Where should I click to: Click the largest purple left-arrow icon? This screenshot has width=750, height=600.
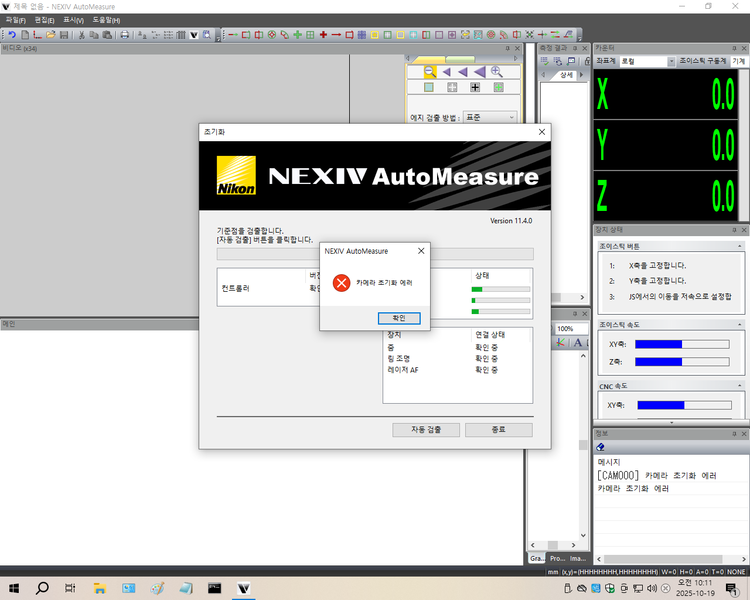(479, 72)
